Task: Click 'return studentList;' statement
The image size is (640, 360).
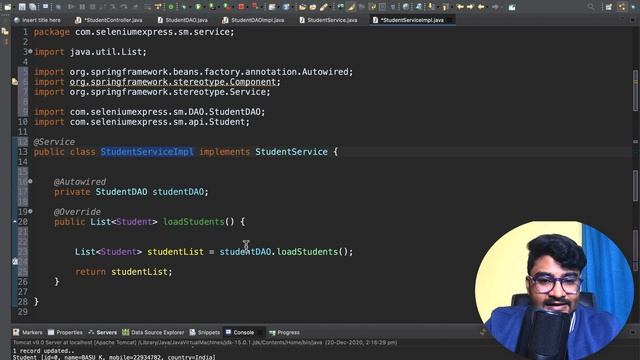Action: point(124,272)
